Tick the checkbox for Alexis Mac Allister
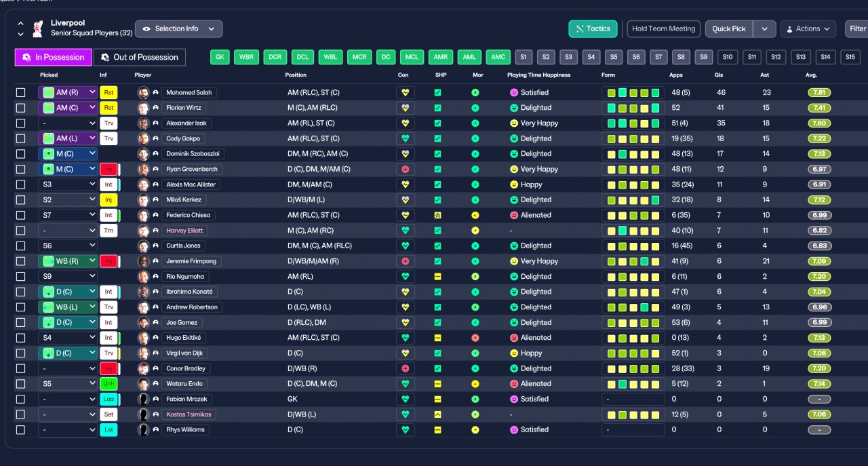This screenshot has height=466, width=868. coord(20,185)
